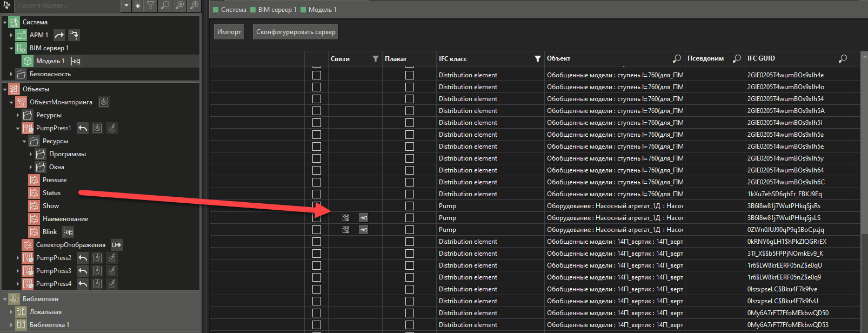The width and height of the screenshot is (868, 333).
Task: Click the search icon in IFC GUID column
Action: click(843, 58)
